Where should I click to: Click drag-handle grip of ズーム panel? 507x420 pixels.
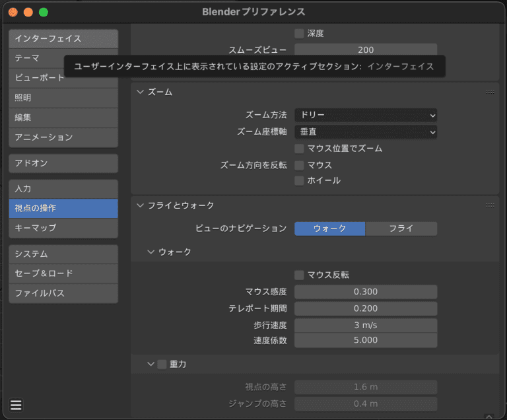click(x=490, y=92)
